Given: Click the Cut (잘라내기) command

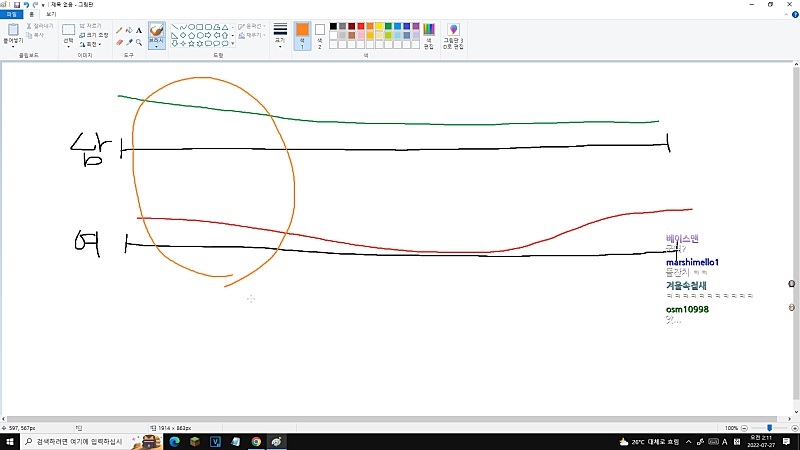Looking at the screenshot, I should click(40, 26).
